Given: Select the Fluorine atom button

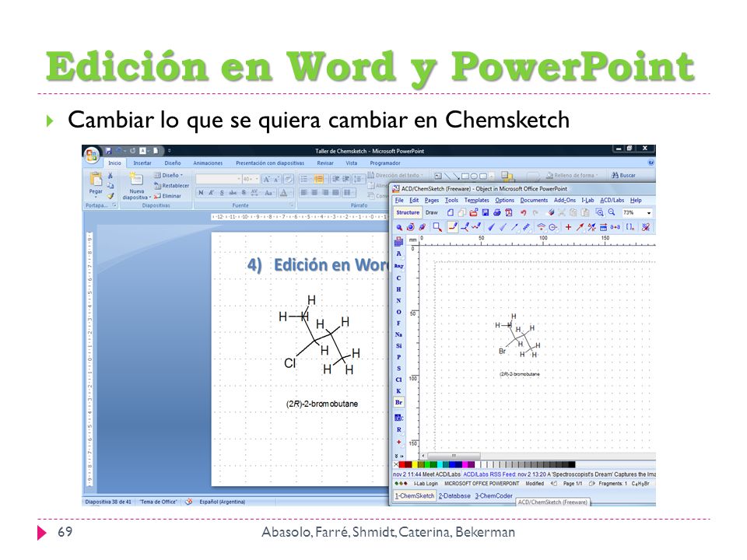Looking at the screenshot, I should point(398,324).
